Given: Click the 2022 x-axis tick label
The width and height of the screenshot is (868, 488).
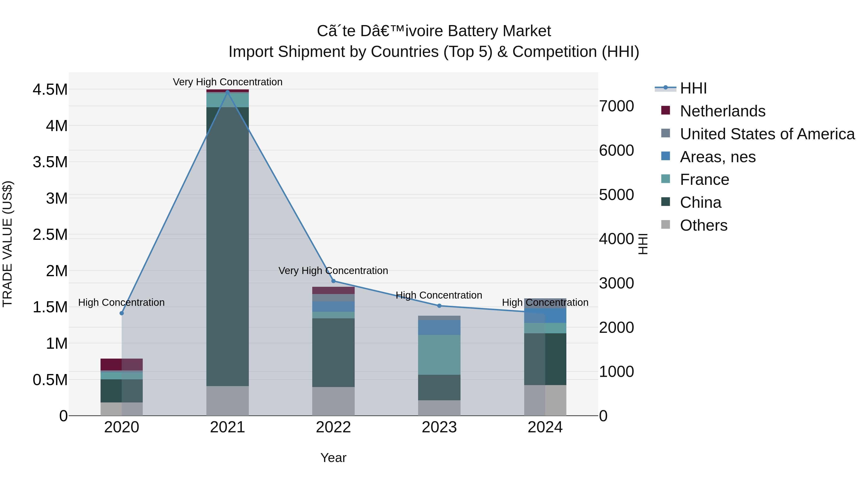Looking at the screenshot, I should pyautogui.click(x=333, y=427).
